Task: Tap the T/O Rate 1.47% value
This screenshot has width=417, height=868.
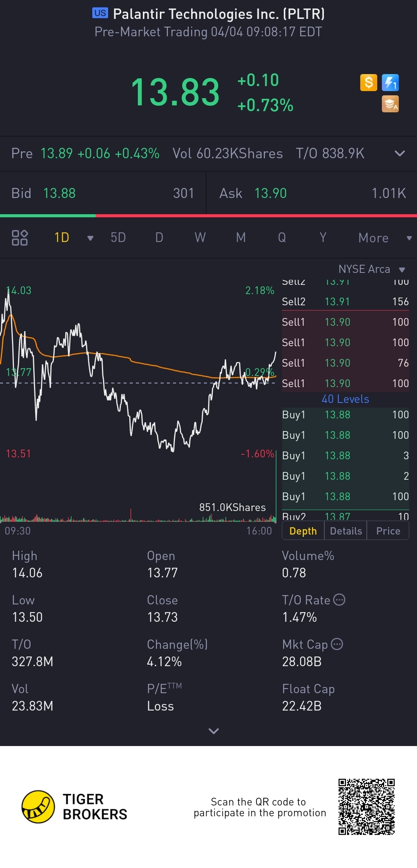Action: click(299, 617)
